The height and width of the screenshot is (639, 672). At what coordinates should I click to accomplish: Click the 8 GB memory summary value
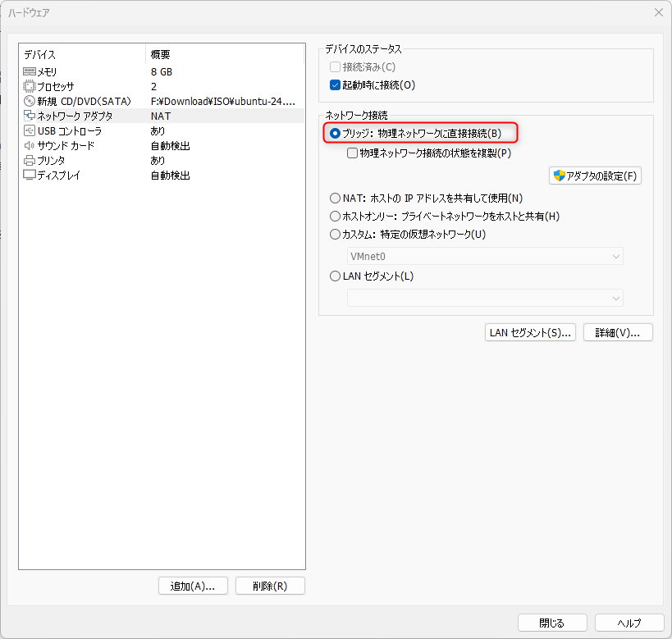pos(162,71)
